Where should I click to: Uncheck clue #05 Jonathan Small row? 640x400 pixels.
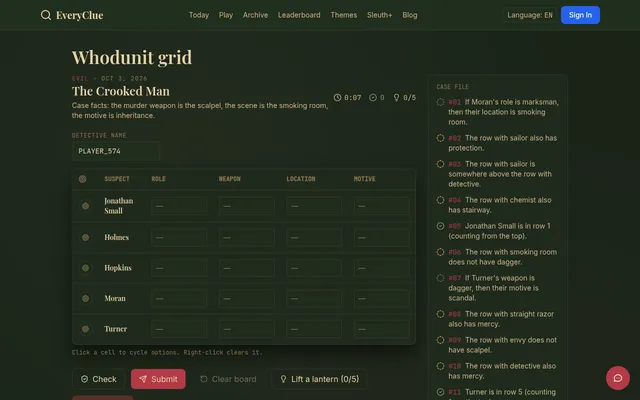click(440, 226)
